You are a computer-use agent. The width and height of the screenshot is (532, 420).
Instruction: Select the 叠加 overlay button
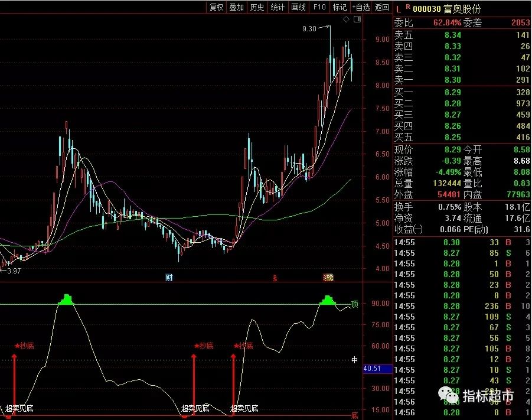[x=237, y=7]
